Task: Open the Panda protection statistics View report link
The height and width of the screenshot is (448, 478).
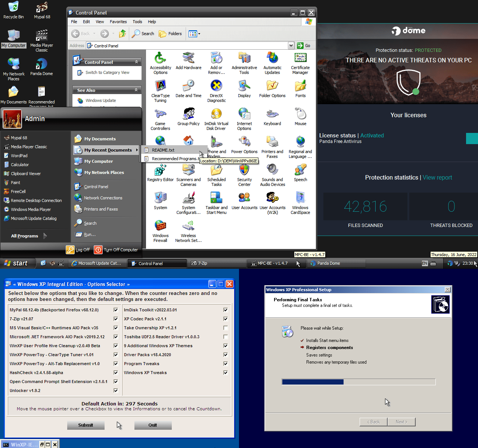Action: pyautogui.click(x=437, y=177)
